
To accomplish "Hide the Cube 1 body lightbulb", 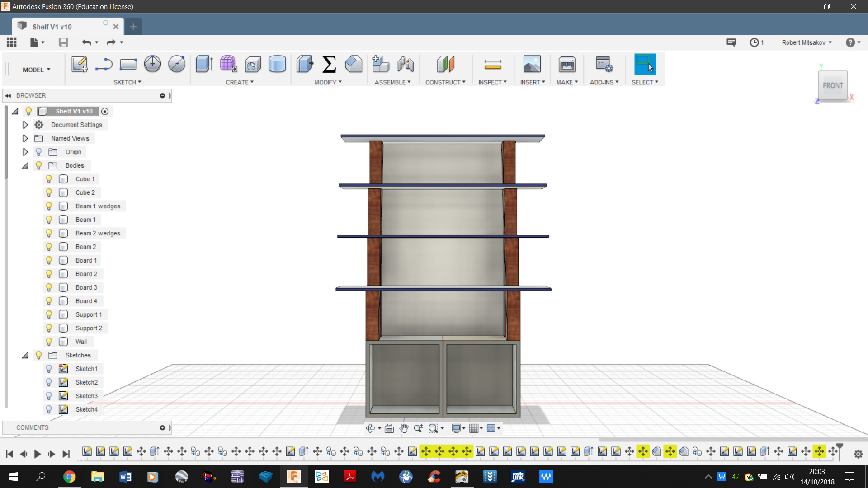I will pyautogui.click(x=49, y=179).
